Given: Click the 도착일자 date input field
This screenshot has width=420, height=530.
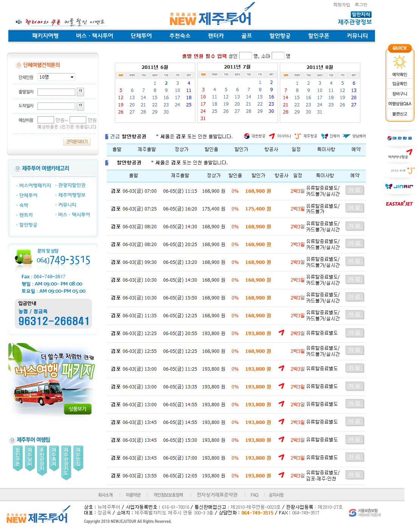Looking at the screenshot, I should coord(56,106).
